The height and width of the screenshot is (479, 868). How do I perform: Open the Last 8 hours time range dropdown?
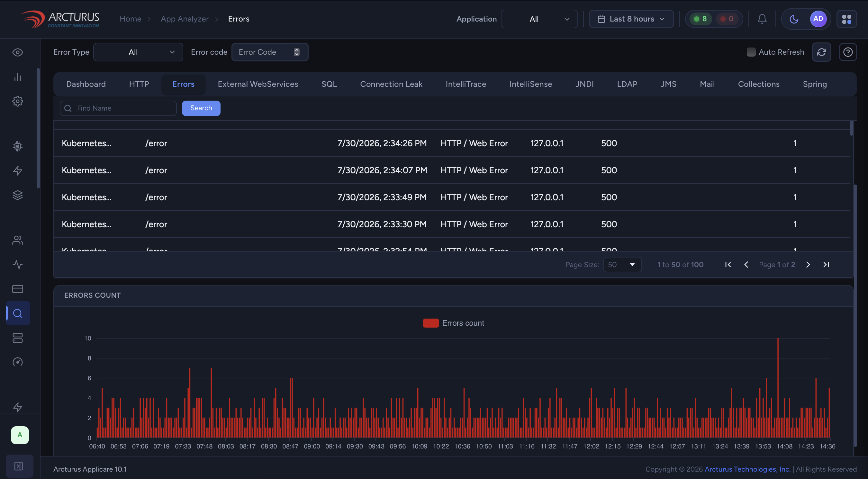pos(631,19)
